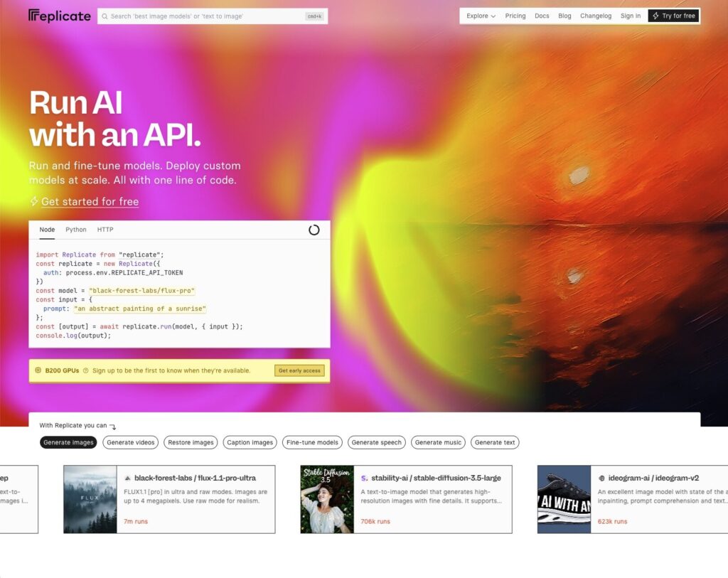Screen dimensions: 728x578
Task: Select the Fine-tune models filter pill
Action: pos(312,442)
